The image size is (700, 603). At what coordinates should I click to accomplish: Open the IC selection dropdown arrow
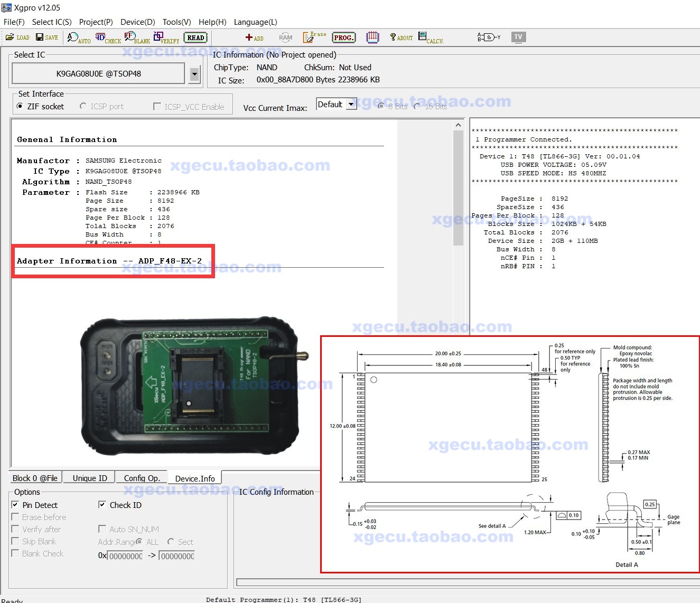[194, 73]
